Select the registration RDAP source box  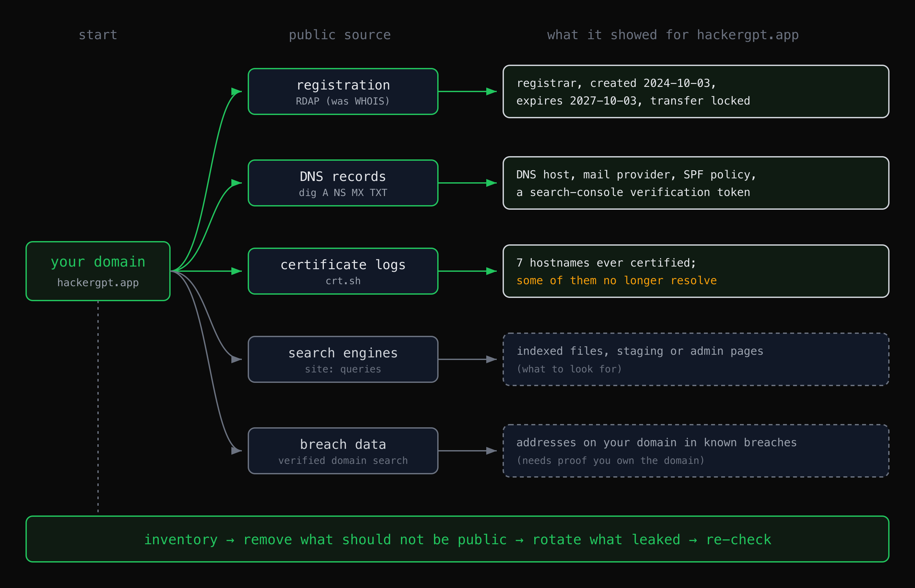(x=343, y=92)
